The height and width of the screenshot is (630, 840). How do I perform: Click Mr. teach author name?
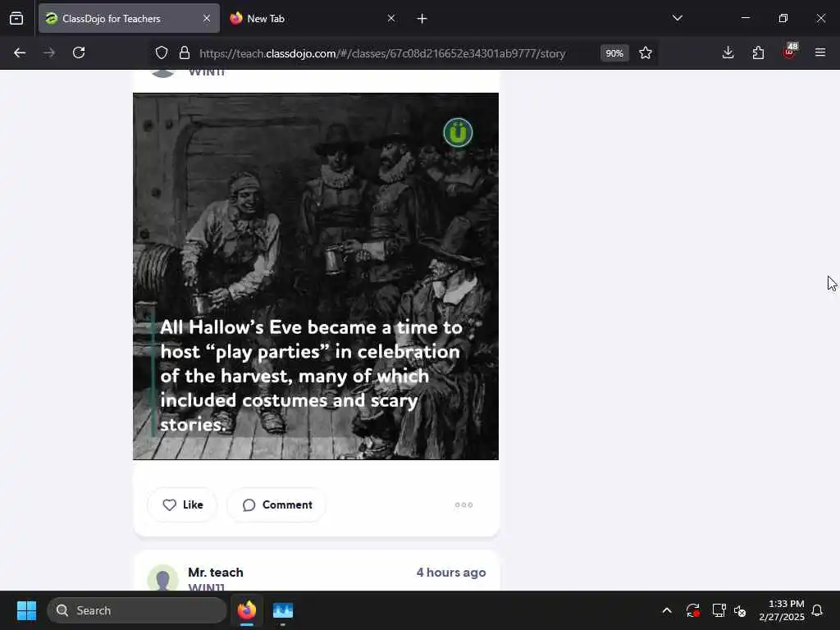click(x=216, y=572)
